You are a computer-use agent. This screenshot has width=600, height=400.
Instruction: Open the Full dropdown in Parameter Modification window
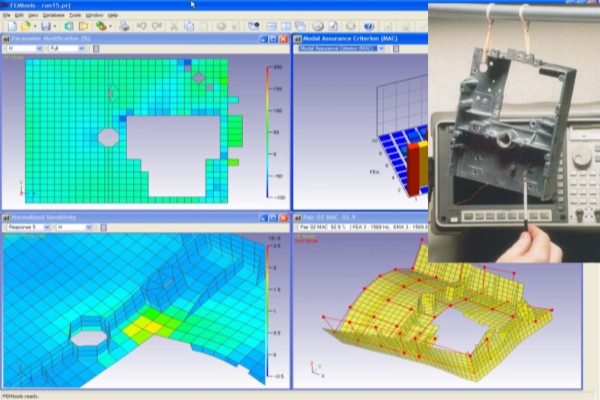click(x=81, y=49)
